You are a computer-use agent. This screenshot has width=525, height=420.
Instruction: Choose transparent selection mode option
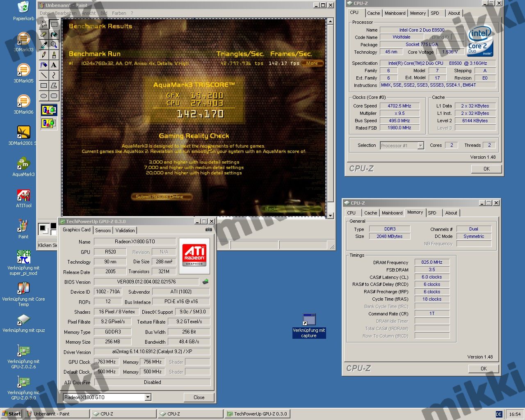pyautogui.click(x=49, y=123)
